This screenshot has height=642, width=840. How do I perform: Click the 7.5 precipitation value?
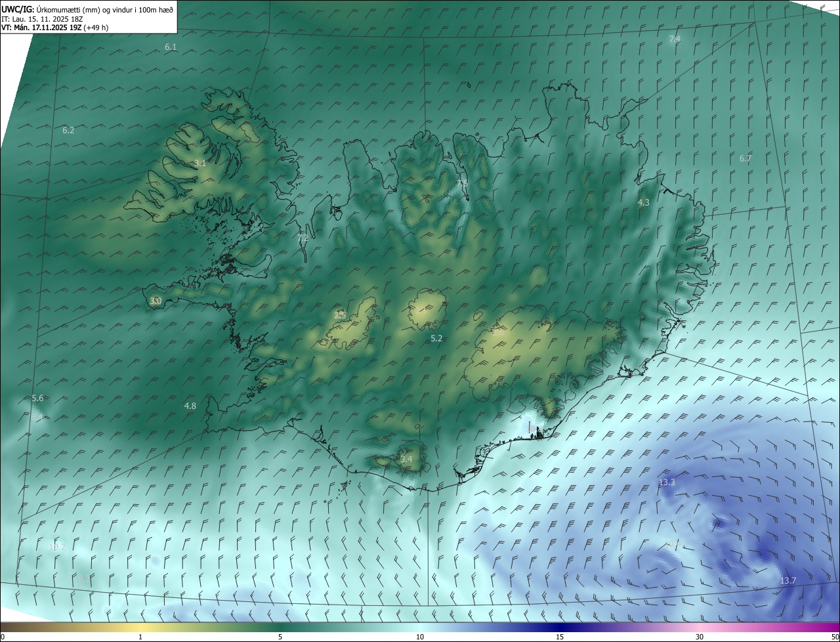pyautogui.click(x=463, y=183)
